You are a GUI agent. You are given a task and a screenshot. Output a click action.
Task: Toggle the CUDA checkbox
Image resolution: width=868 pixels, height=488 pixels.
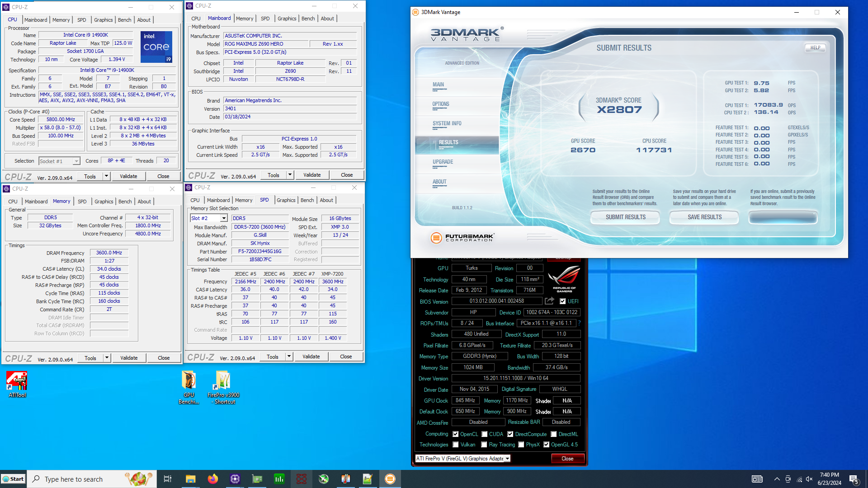click(x=484, y=434)
